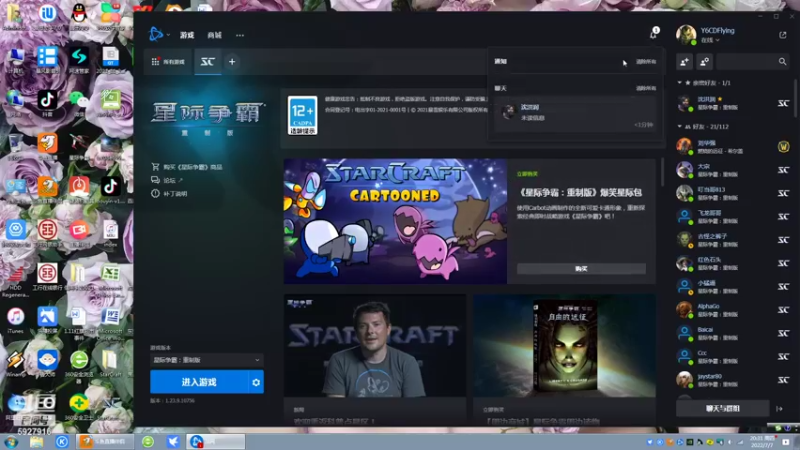This screenshot has width=800, height=450.
Task: Open the 商城 (Shop) menu
Action: pos(214,35)
